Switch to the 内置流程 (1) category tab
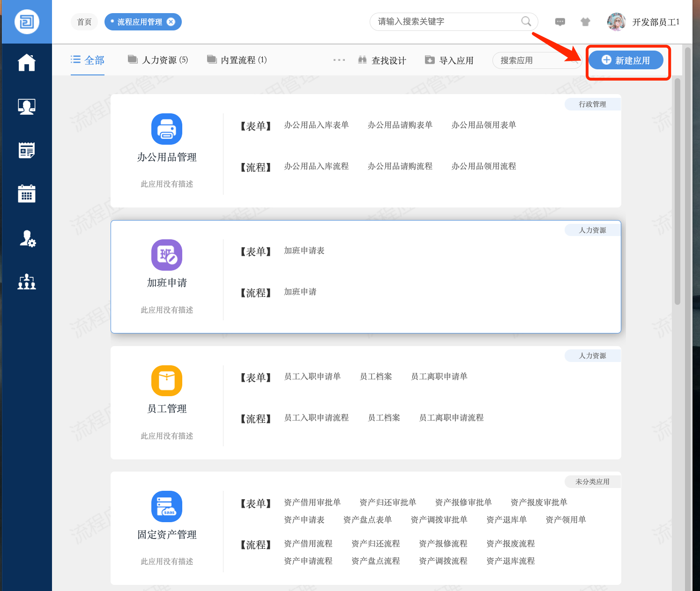 click(x=237, y=60)
